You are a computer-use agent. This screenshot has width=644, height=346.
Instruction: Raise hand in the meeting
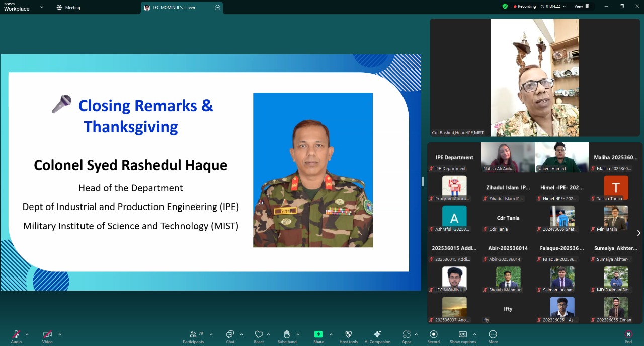click(287, 334)
